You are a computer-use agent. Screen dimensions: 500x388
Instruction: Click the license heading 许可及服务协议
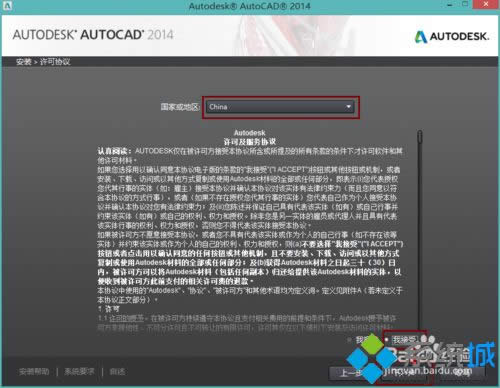[x=250, y=142]
